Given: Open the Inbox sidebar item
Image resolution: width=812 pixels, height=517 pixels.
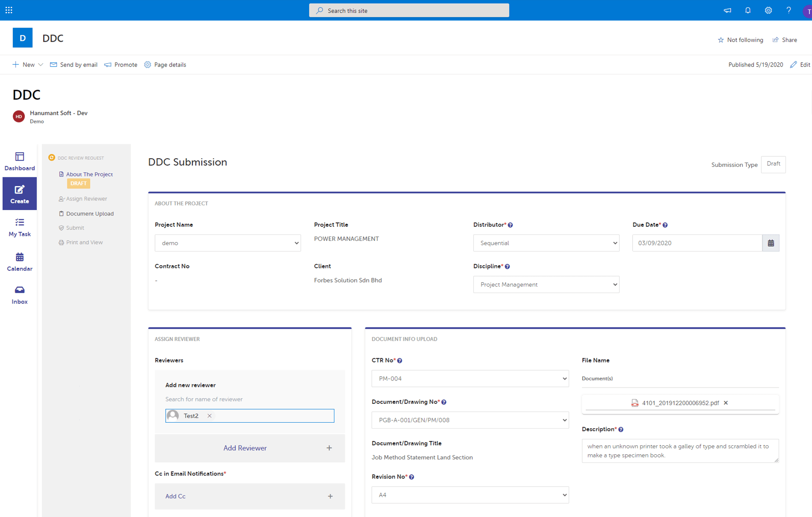Looking at the screenshot, I should tap(20, 295).
